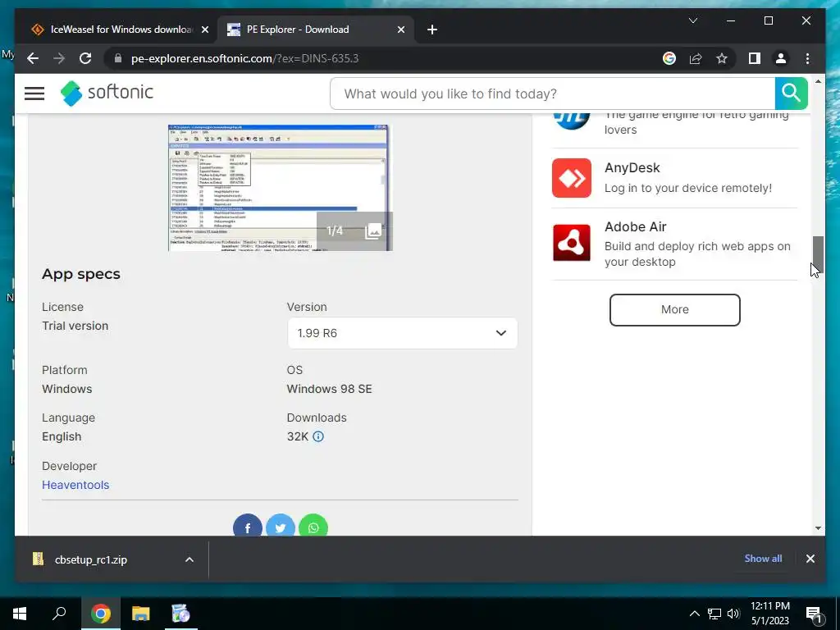The height and width of the screenshot is (630, 840).
Task: Select the PE Explorer - Download tab
Action: [x=316, y=30]
